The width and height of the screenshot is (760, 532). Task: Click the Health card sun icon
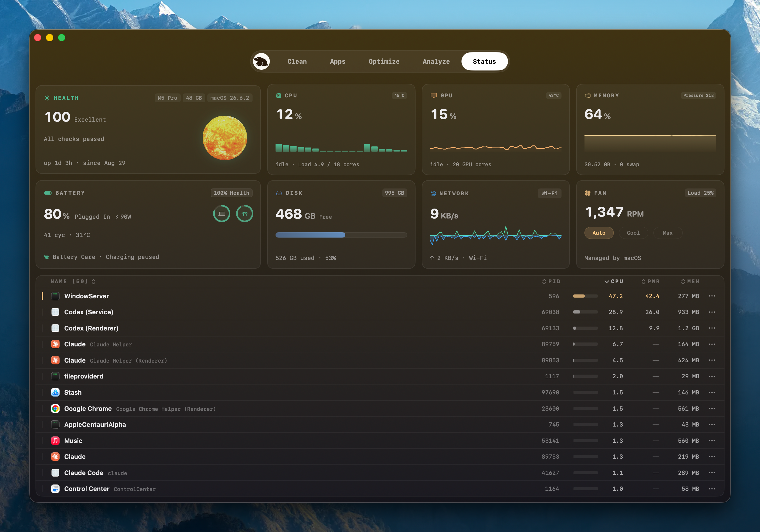pos(47,98)
